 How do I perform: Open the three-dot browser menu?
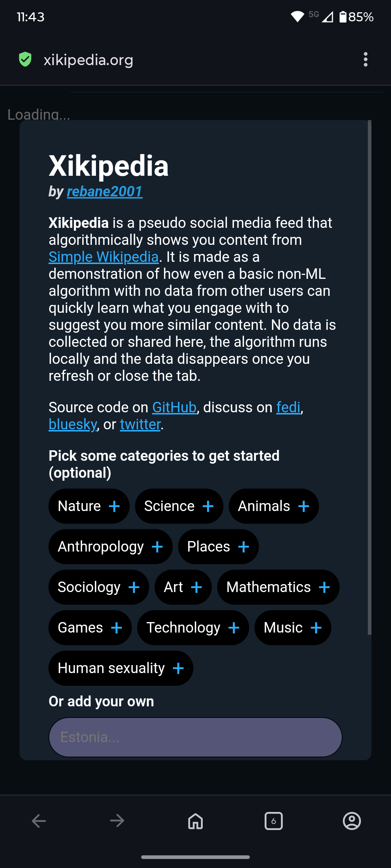365,59
